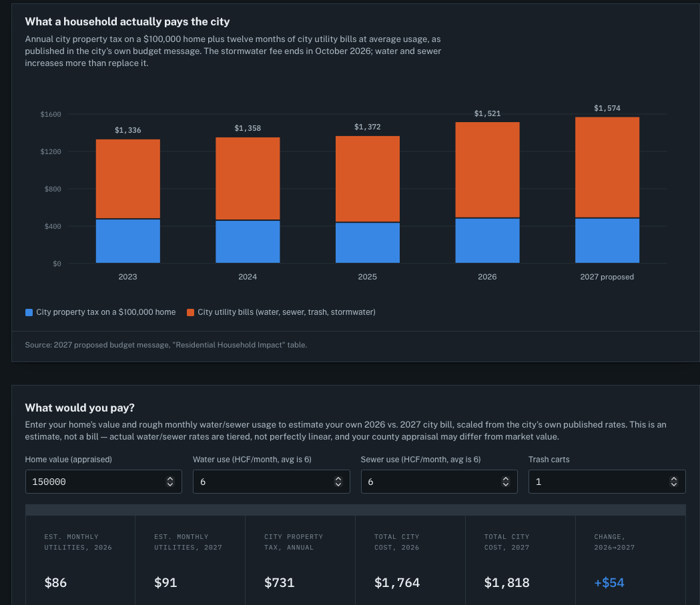The image size is (700, 605).
Task: Click the blue property tax legend swatch
Action: (29, 312)
